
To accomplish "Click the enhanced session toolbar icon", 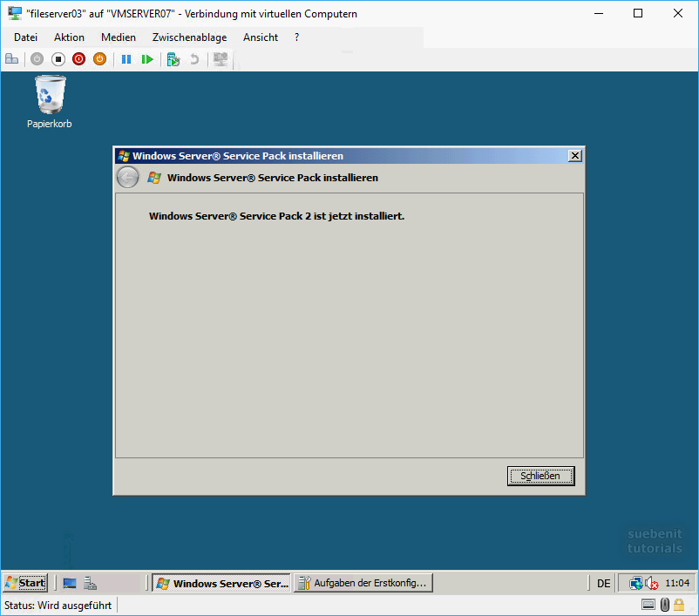I will 221,59.
